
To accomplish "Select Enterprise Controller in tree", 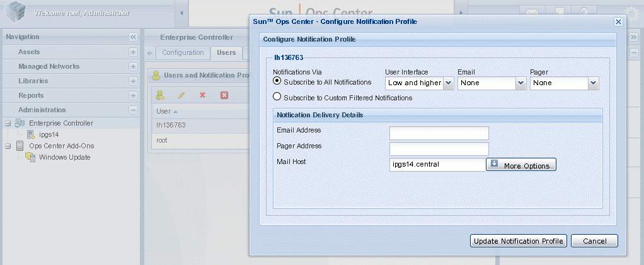I will pyautogui.click(x=61, y=123).
